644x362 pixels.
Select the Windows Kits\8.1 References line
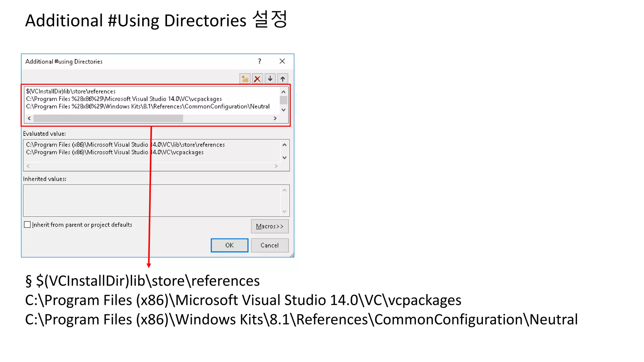(148, 107)
